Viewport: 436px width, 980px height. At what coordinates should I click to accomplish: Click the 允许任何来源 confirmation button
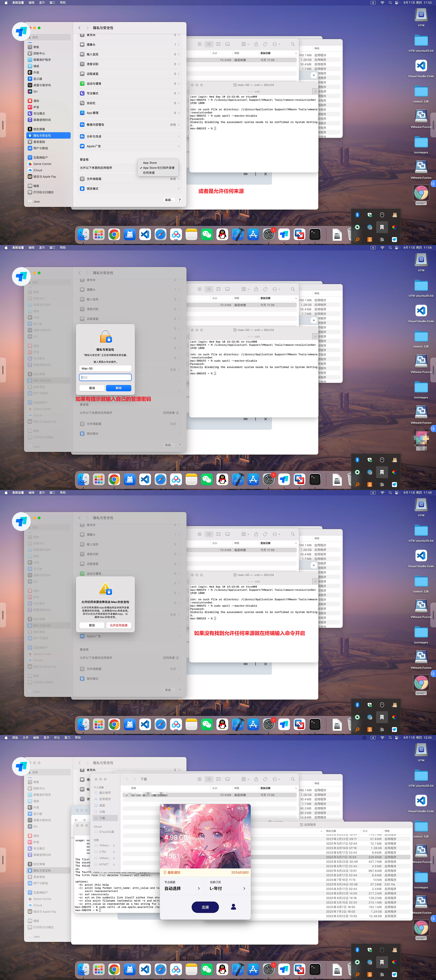tap(118, 625)
